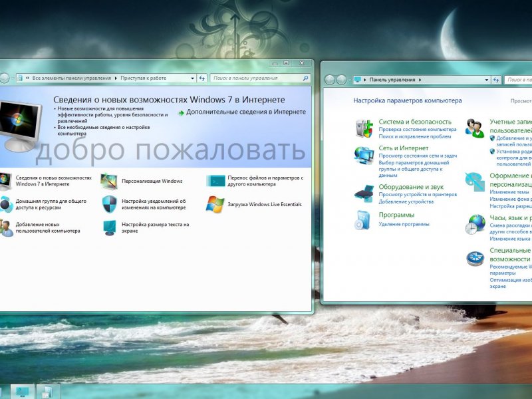The image size is (532, 399).
Task: Expand address history dropdown in Приступая к работе window
Action: click(192, 78)
